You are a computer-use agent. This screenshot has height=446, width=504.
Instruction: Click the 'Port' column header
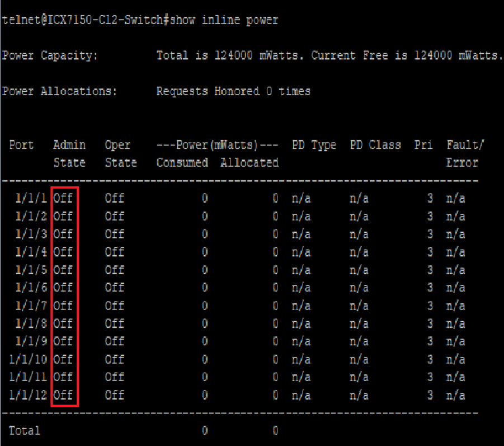coord(21,145)
